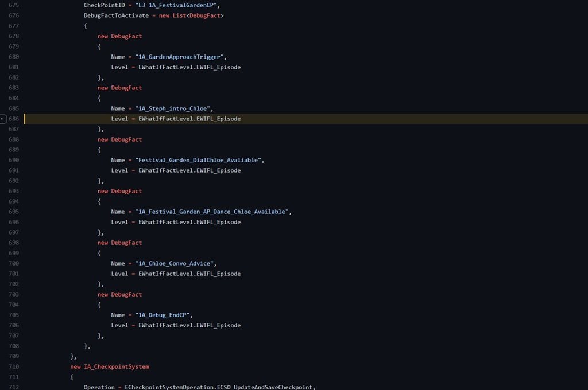Image resolution: width=588 pixels, height=390 pixels.
Task: Click the string "1A_GardenApproachTrigger"
Action: [x=179, y=57]
